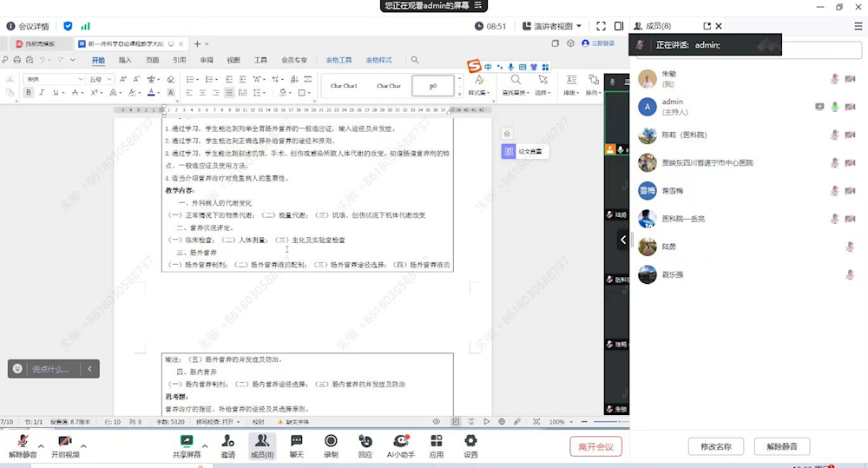Enter full screen with the expand icon
Screen dimensions: 868x468
tap(602, 26)
